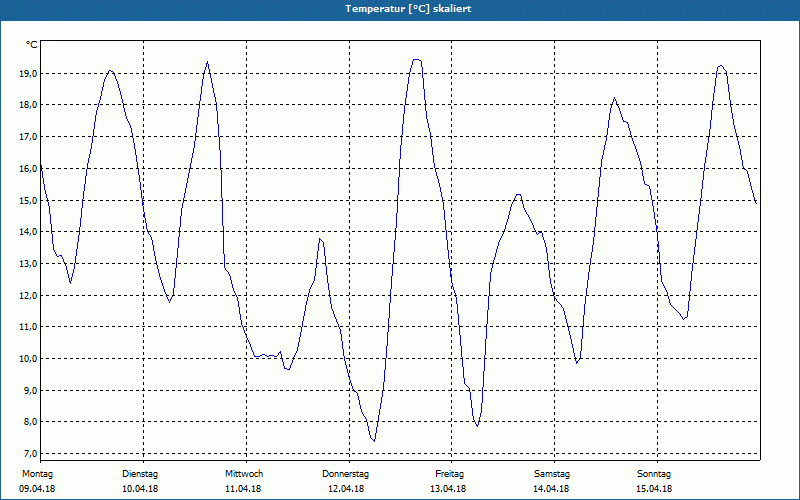This screenshot has width=800, height=500.
Task: Click the 9,0 y-axis value
Action: 30,390
